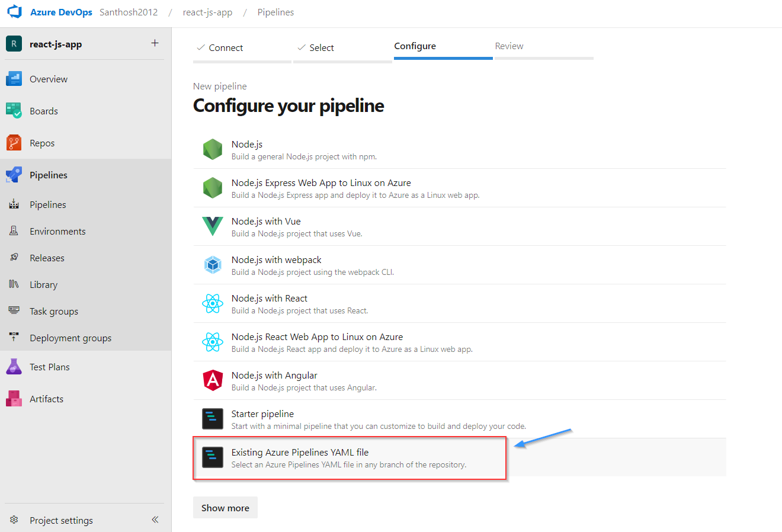Click 'Select an Azure Pipelines YAML file' description
This screenshot has height=532, width=782.
pyautogui.click(x=349, y=464)
